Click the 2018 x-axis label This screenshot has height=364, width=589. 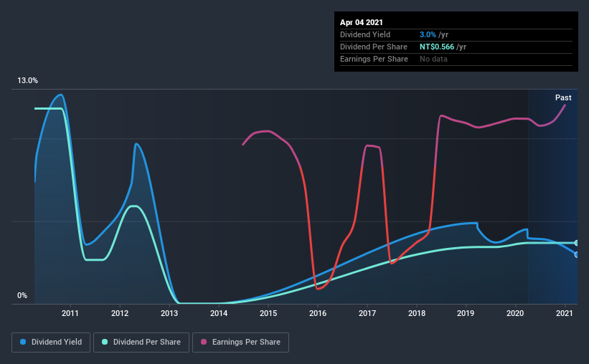pyautogui.click(x=417, y=313)
